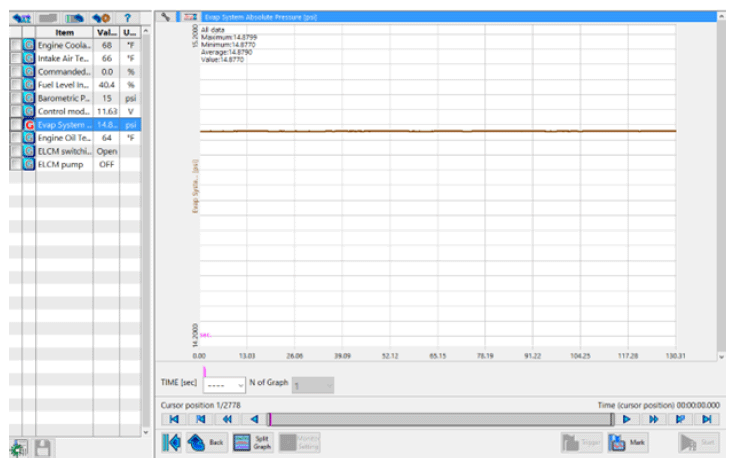Click the playback position slider track

click(x=440, y=420)
